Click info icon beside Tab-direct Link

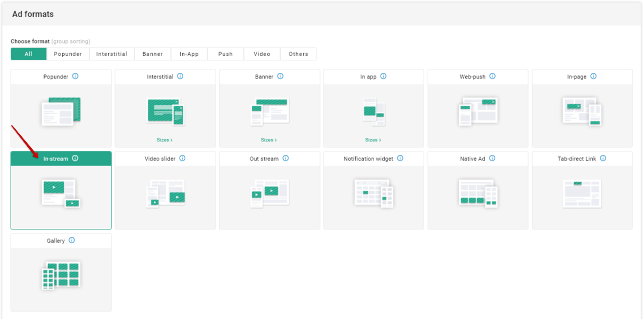pos(603,158)
